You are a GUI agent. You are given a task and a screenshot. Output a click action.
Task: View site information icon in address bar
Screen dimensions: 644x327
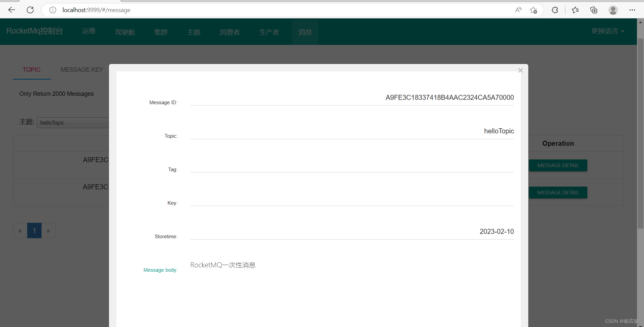click(53, 10)
